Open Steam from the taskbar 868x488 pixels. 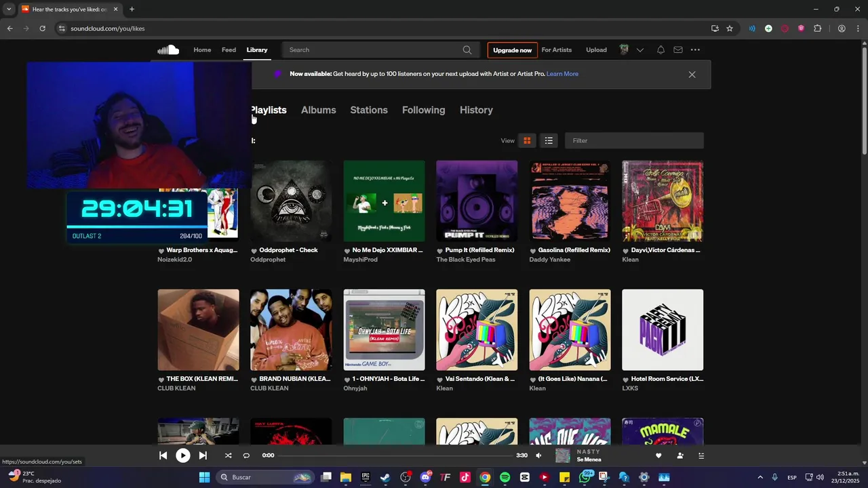385,477
